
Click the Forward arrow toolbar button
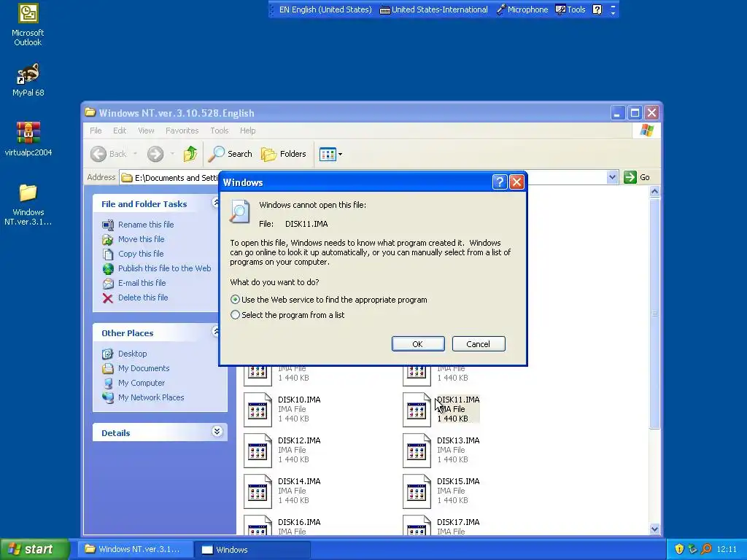(155, 154)
